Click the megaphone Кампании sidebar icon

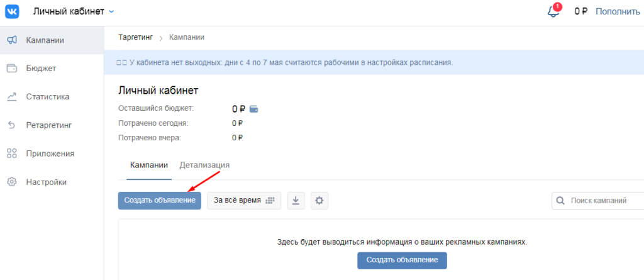click(x=11, y=40)
